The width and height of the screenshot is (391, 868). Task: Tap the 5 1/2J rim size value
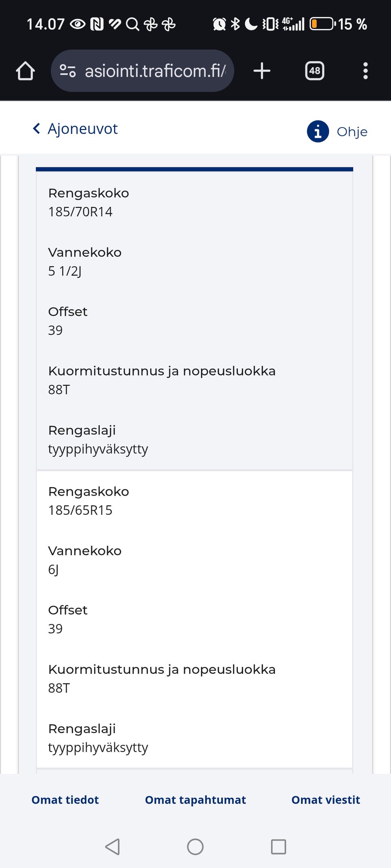click(65, 271)
